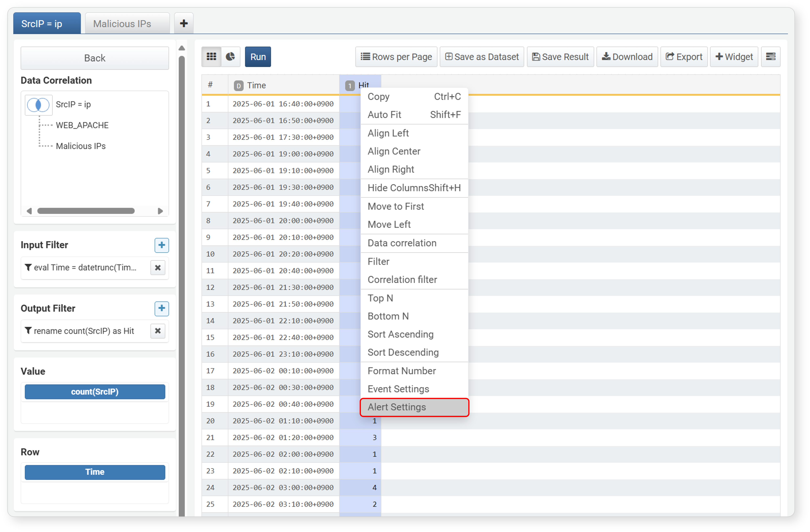Image resolution: width=810 pixels, height=532 pixels.
Task: Open Format Number menu entry
Action: (414, 371)
